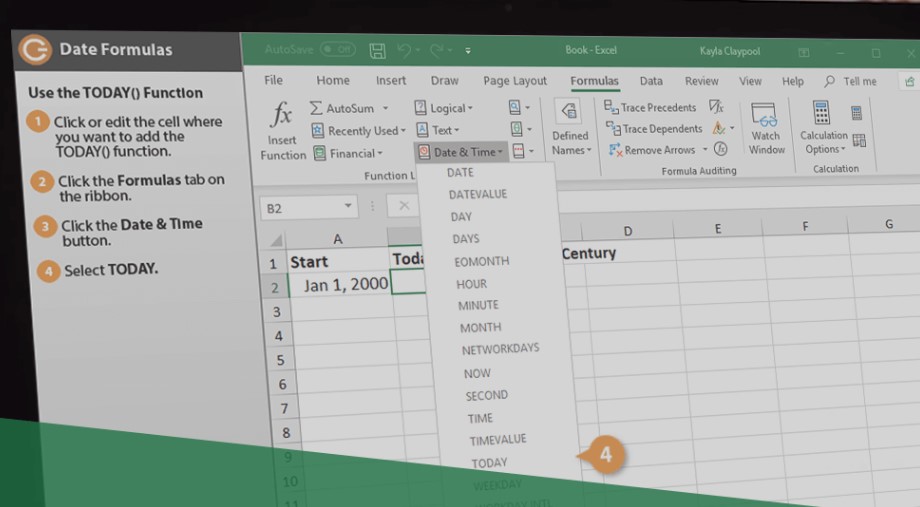Screen dimensions: 920x507
Task: Click the Evaluate Formula icon
Action: point(721,149)
